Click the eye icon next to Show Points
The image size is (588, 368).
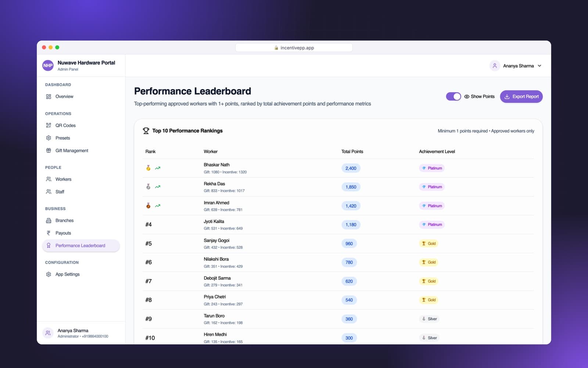(467, 96)
